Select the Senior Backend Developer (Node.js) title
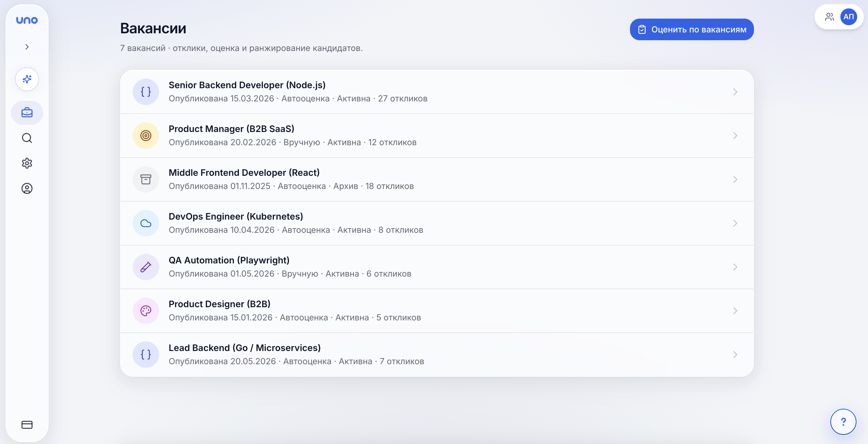Image resolution: width=868 pixels, height=444 pixels. (247, 85)
